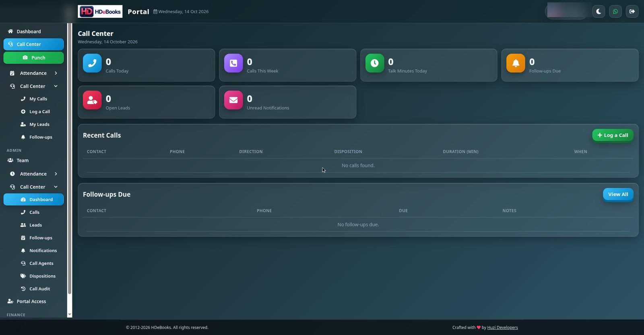Click the sidebar vertical scrollbar
The image size is (644, 335).
pyautogui.click(x=69, y=159)
